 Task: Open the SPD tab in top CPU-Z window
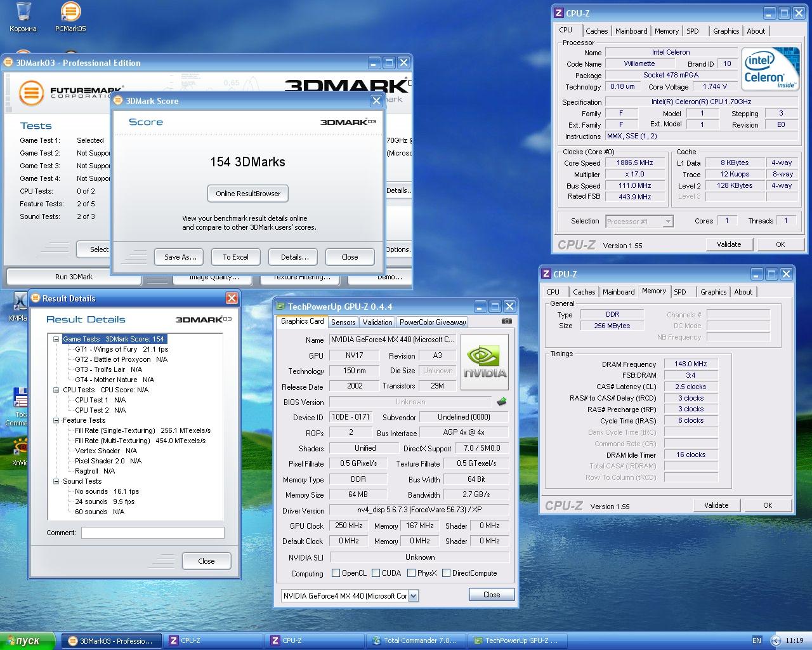pos(693,31)
